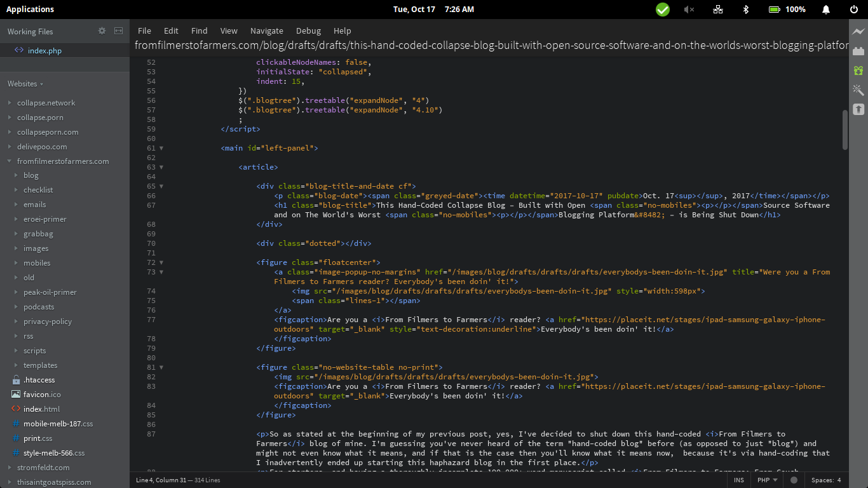Open the Debug menu
The height and width of the screenshot is (488, 868).
click(x=308, y=30)
